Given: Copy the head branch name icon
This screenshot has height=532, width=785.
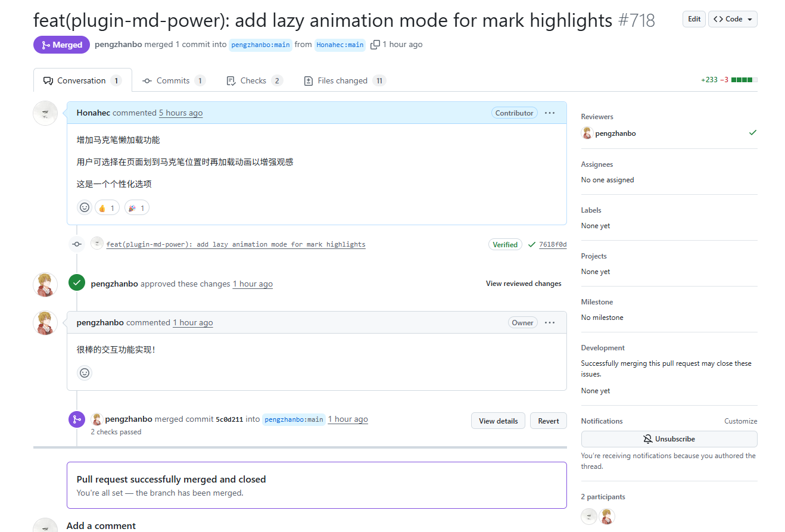Looking at the screenshot, I should (x=375, y=45).
